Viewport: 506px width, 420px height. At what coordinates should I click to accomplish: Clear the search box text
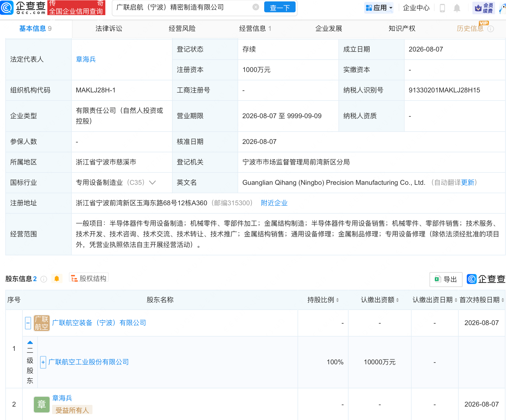[256, 7]
